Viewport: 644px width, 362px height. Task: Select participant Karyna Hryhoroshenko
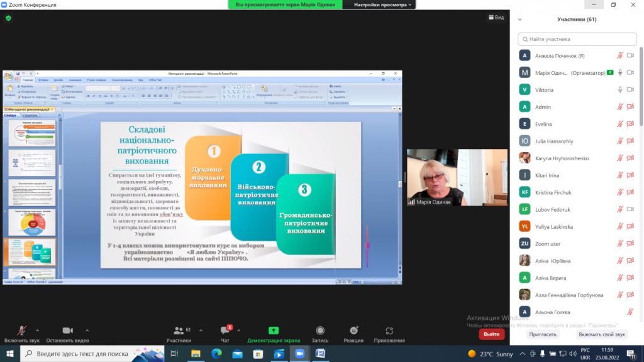577,158
